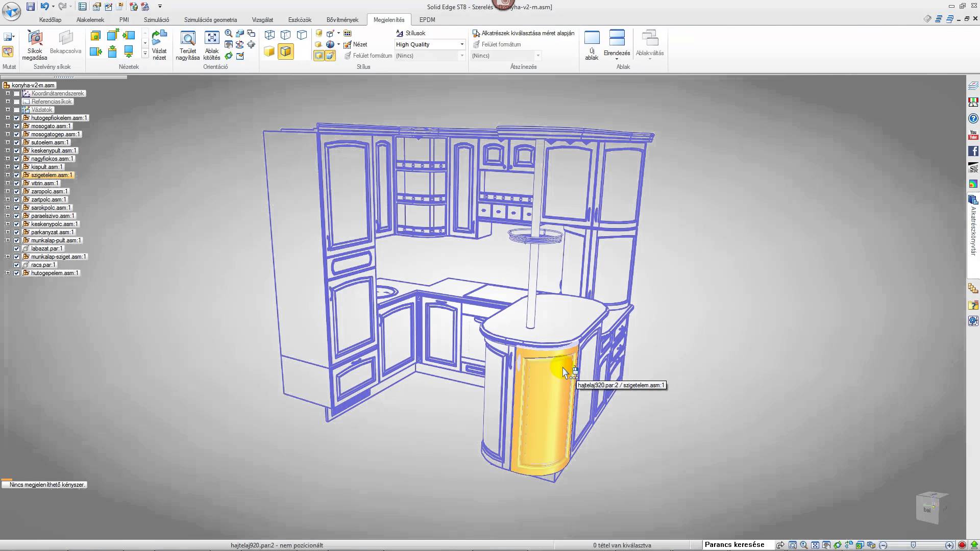Viewport: 980px width, 551px height.
Task: Click the zoom slider in status bar
Action: [913, 545]
